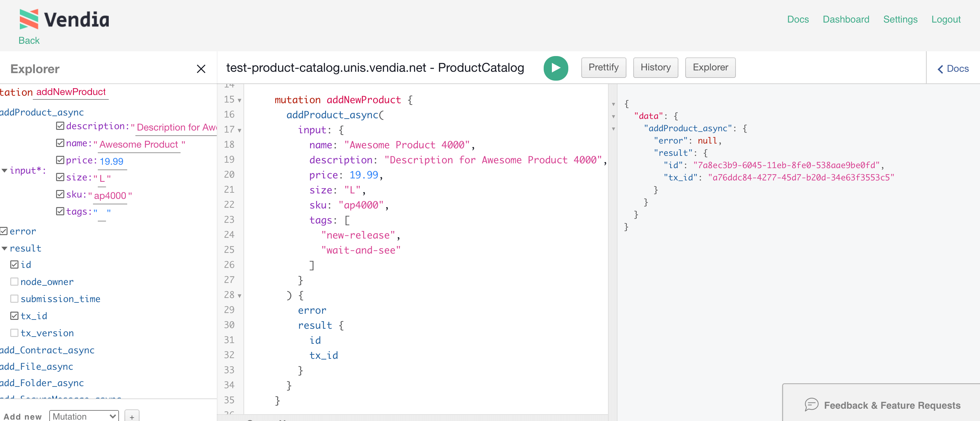Open the Mutation type dropdown
Image resolution: width=980 pixels, height=421 pixels.
(84, 416)
